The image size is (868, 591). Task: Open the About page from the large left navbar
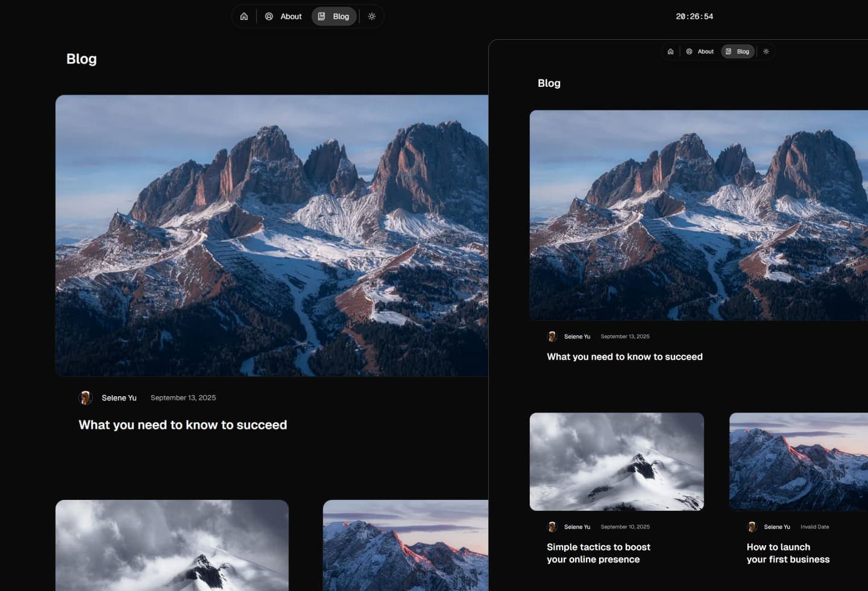tap(283, 16)
